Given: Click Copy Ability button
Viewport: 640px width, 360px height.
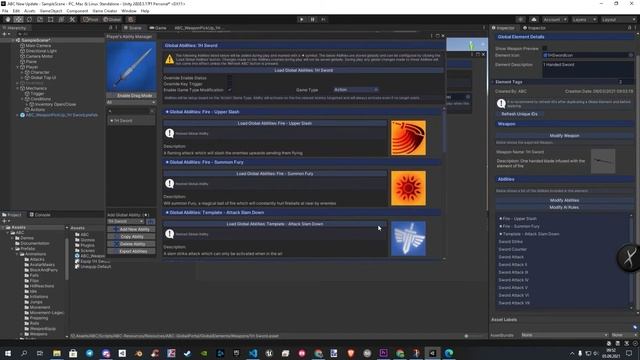Looking at the screenshot, I should click(131, 237).
